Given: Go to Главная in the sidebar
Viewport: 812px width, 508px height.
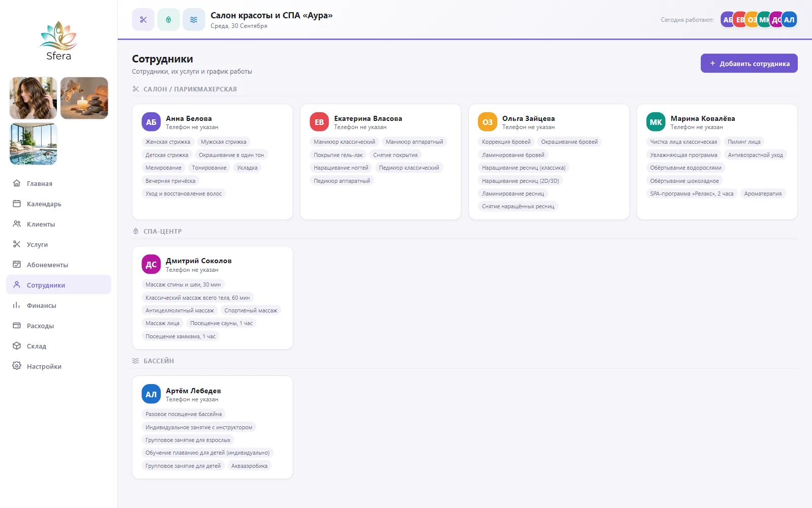Looking at the screenshot, I should tap(59, 183).
